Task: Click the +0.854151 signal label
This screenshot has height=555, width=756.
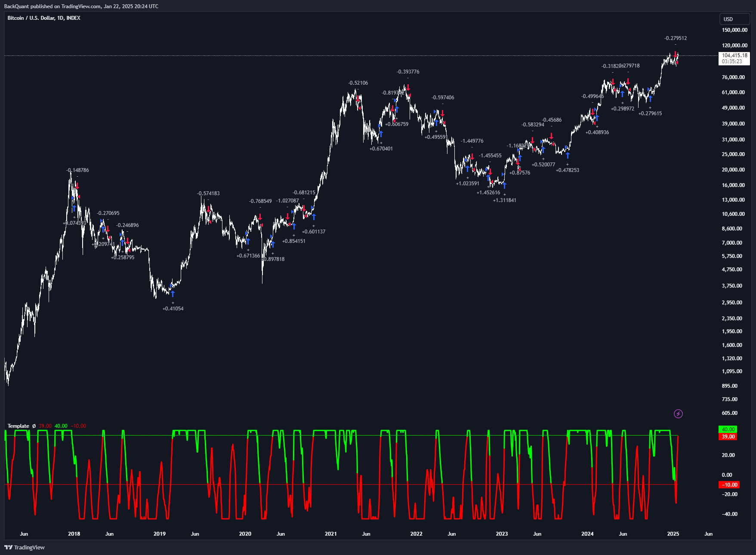Action: click(294, 241)
